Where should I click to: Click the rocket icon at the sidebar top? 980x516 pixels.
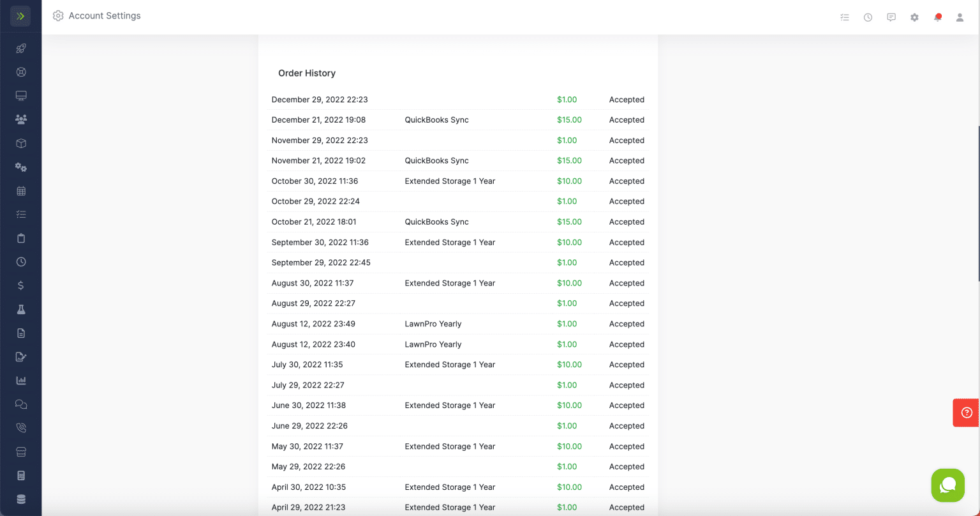coord(20,49)
